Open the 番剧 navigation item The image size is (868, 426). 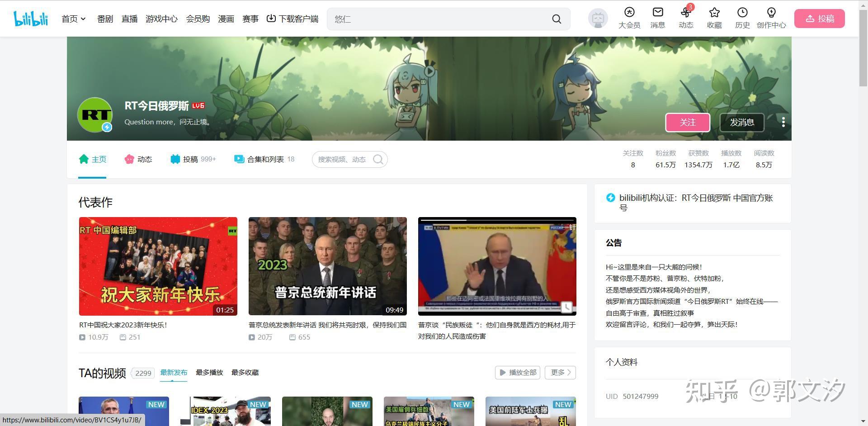(x=105, y=19)
